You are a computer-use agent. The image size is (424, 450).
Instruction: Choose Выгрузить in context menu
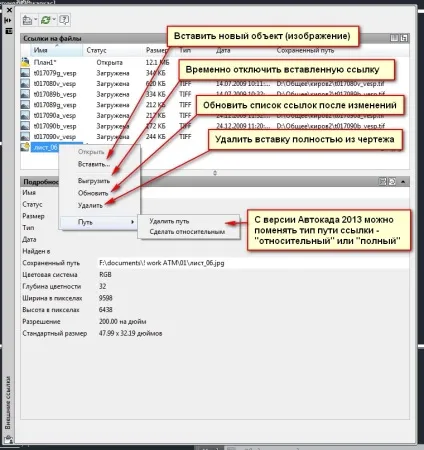click(x=94, y=181)
